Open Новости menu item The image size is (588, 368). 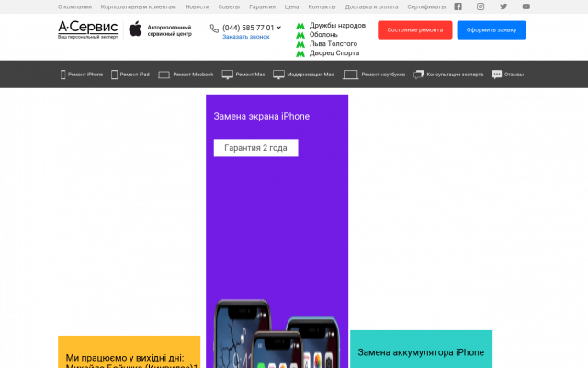click(197, 6)
